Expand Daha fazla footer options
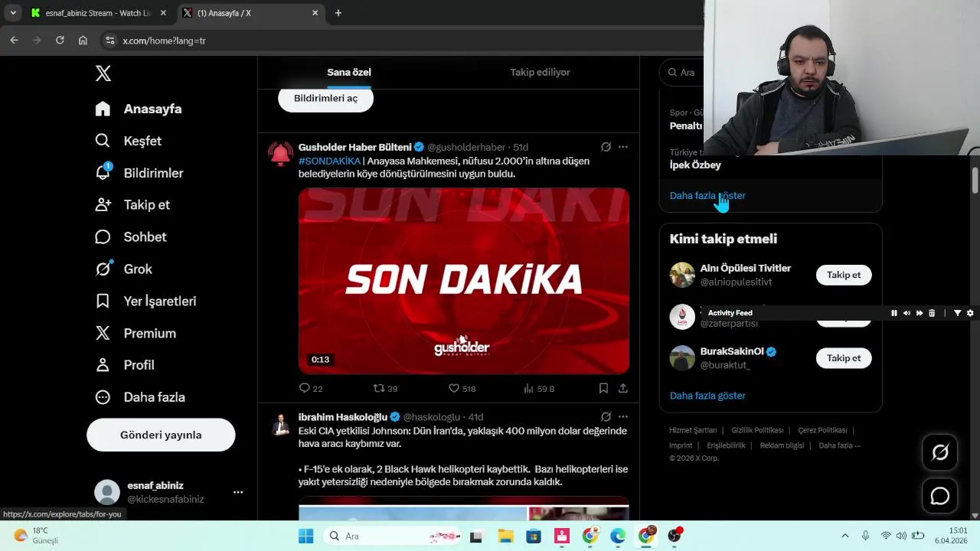980x551 pixels. tap(839, 445)
